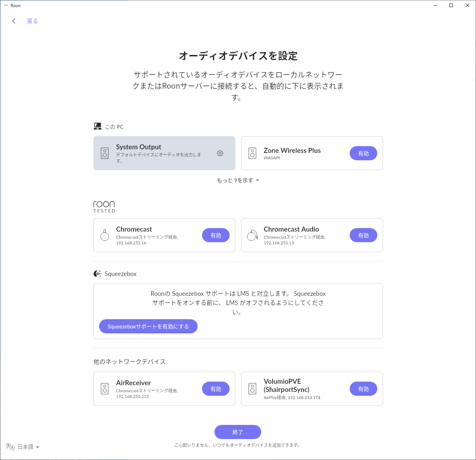Image resolution: width=476 pixels, height=460 pixels.
Task: Enable VolumioPVE (ShairportSync) device
Action: tap(363, 389)
